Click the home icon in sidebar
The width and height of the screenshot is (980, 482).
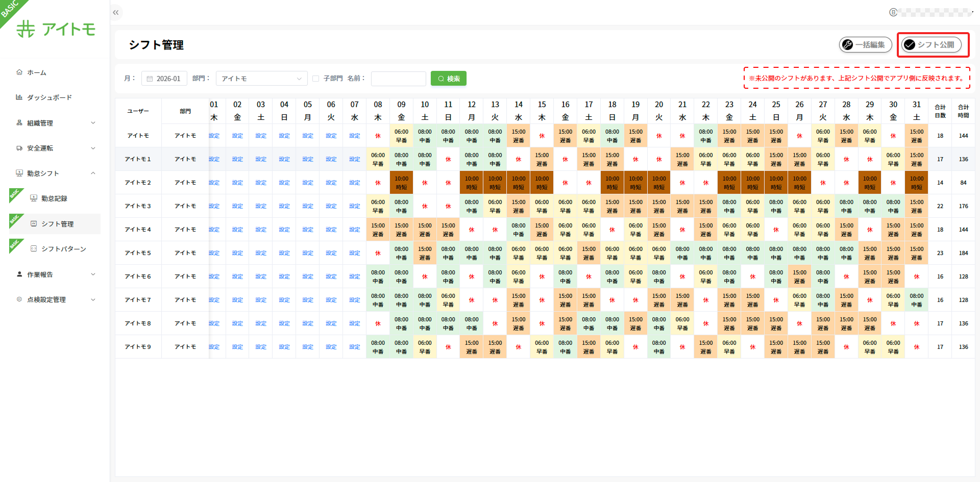point(19,72)
